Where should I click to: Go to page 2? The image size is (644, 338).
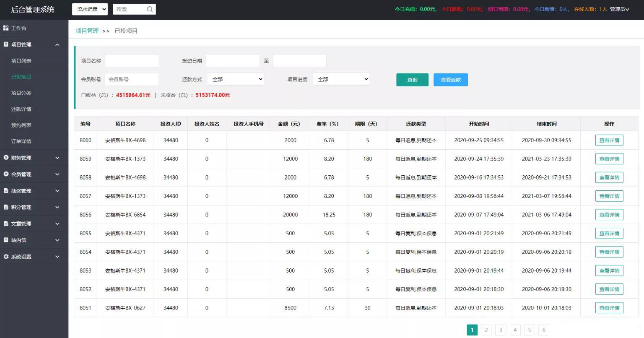486,330
